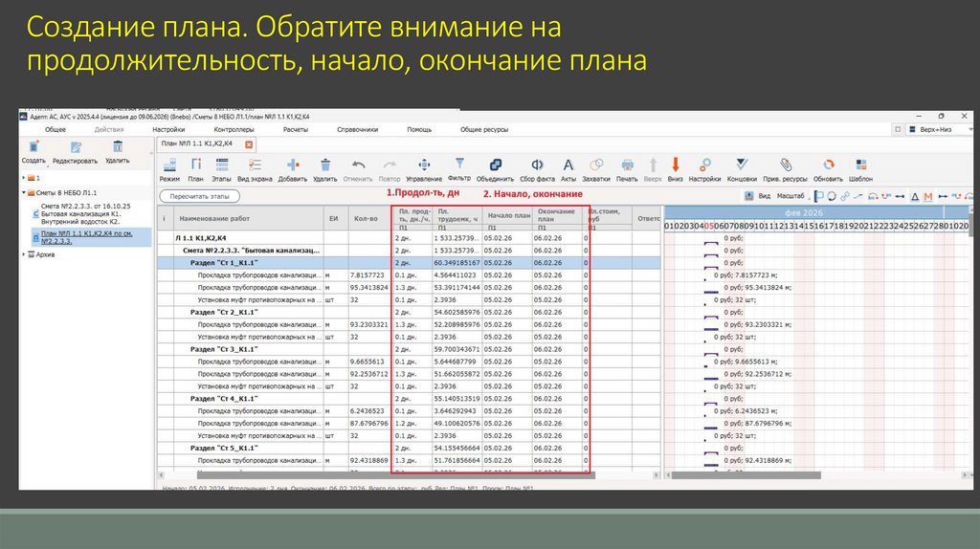The image size is (980, 549).
Task: Expand the Архив tree node
Action: pos(24,254)
